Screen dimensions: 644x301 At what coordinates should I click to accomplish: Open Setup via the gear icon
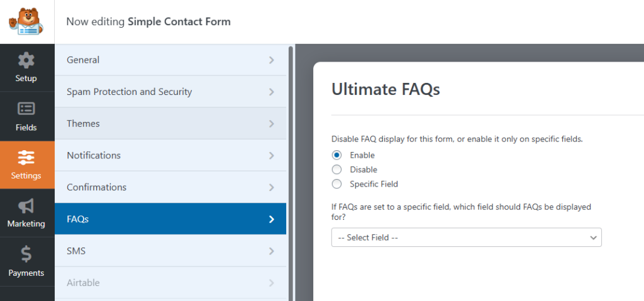pos(26,61)
